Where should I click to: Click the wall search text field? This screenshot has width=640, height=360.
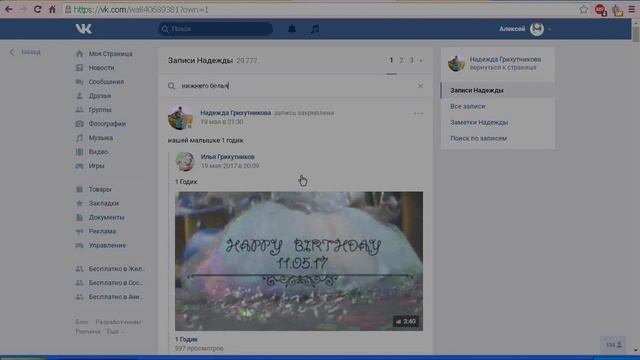click(296, 86)
